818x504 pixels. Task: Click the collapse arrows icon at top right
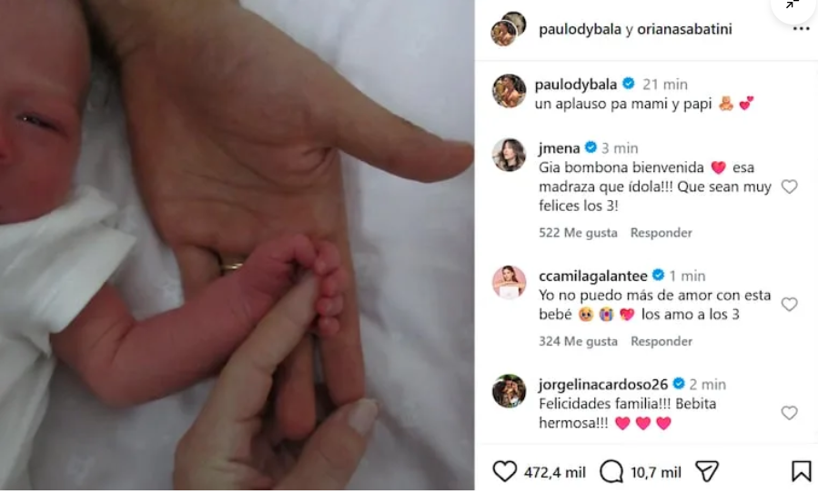pyautogui.click(x=793, y=5)
